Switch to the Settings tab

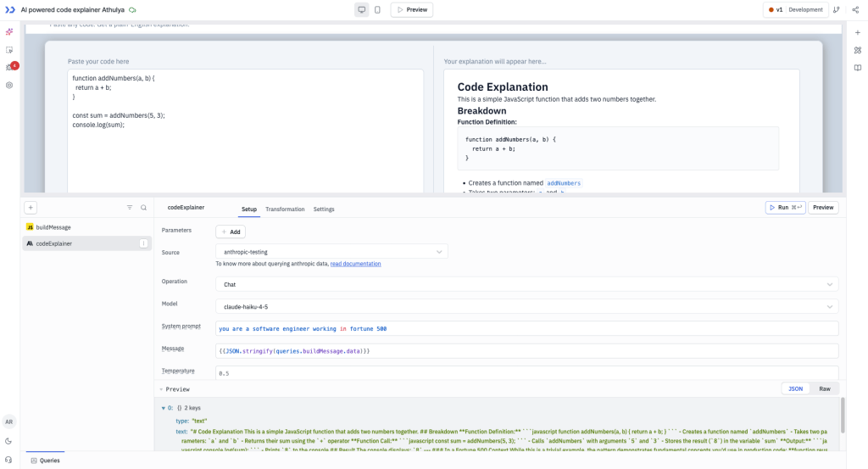coord(324,209)
